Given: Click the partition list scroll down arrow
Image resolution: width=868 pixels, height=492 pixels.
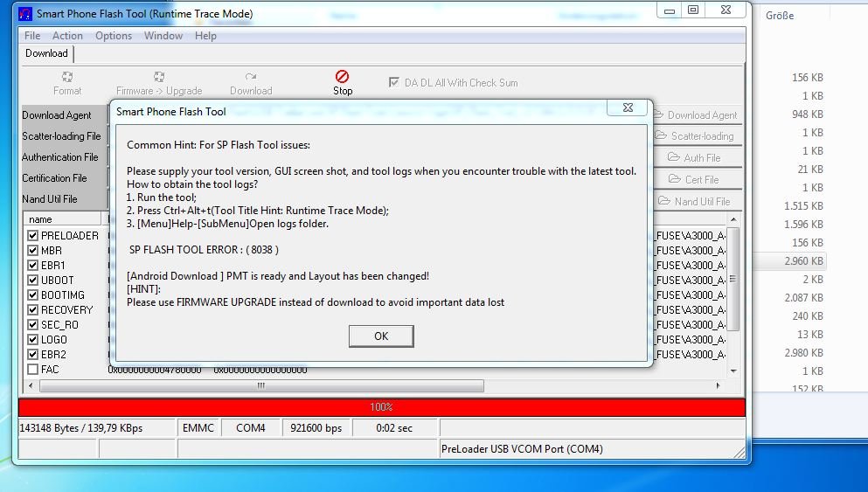Looking at the screenshot, I should [733, 371].
